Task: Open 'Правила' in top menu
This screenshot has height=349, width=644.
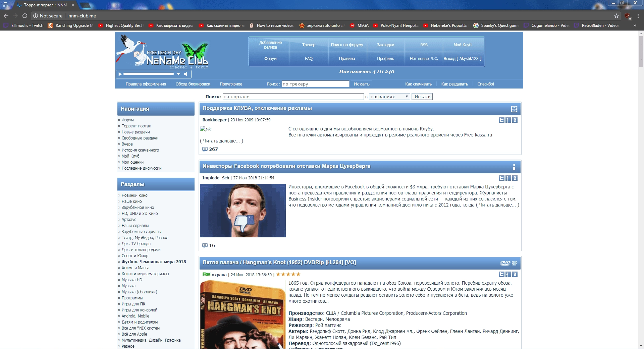Action: pos(347,59)
